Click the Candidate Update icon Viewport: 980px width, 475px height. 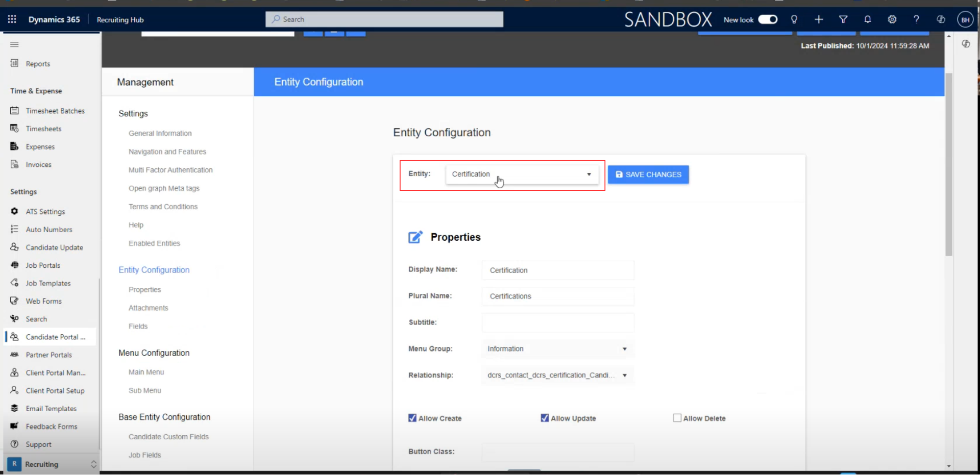point(14,247)
